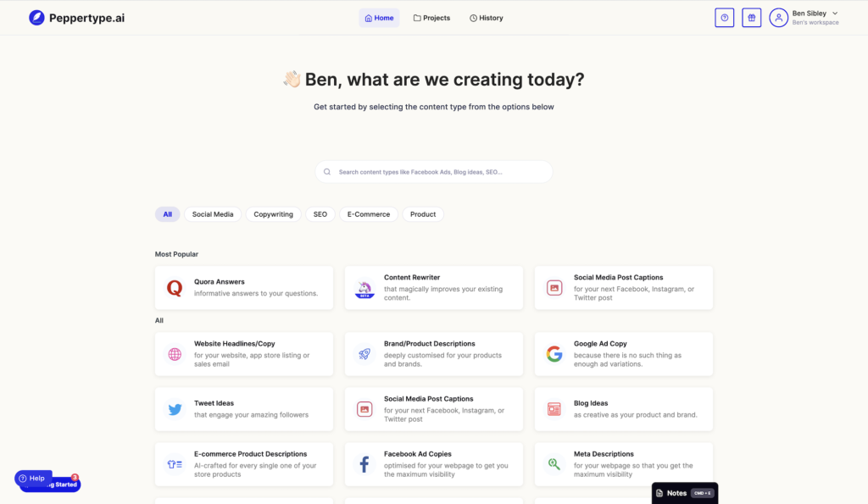Filter by SEO category
The width and height of the screenshot is (868, 504).
point(320,214)
